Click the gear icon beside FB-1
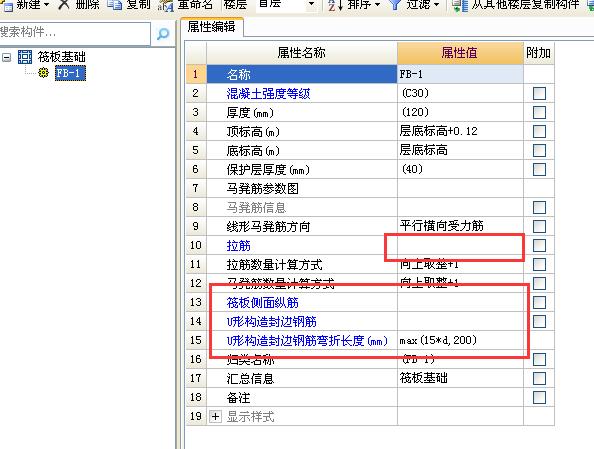This screenshot has height=449, width=594. click(44, 72)
